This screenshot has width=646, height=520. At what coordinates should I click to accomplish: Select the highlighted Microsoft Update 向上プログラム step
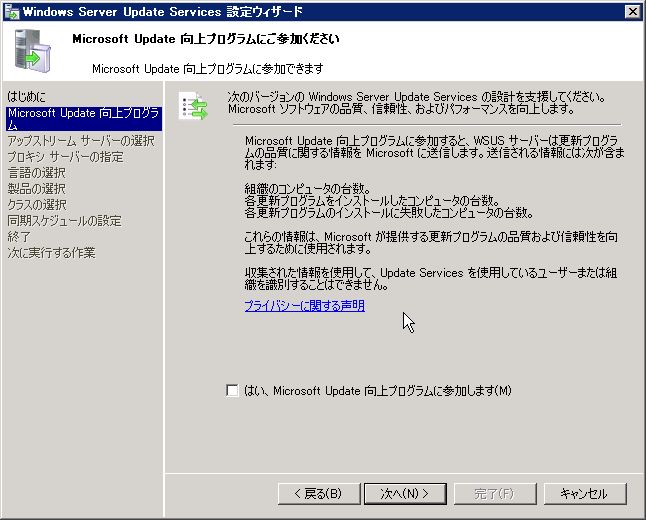coord(84,119)
